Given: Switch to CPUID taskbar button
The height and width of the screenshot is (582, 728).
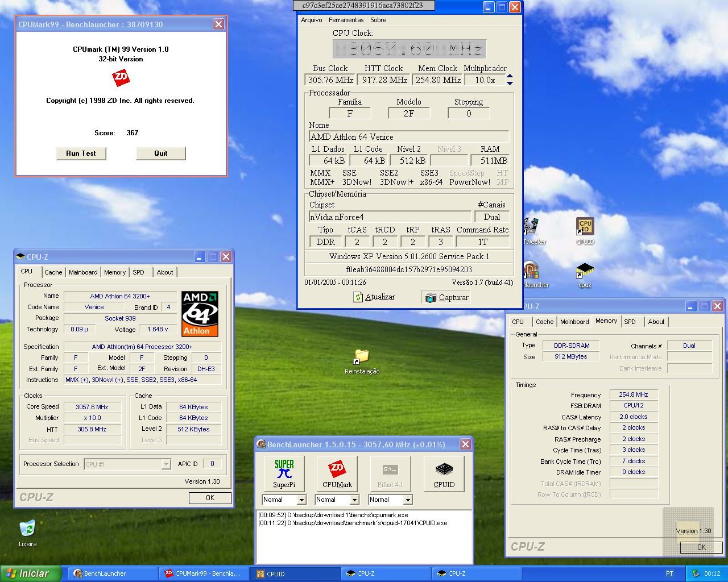Looking at the screenshot, I should pos(295,574).
